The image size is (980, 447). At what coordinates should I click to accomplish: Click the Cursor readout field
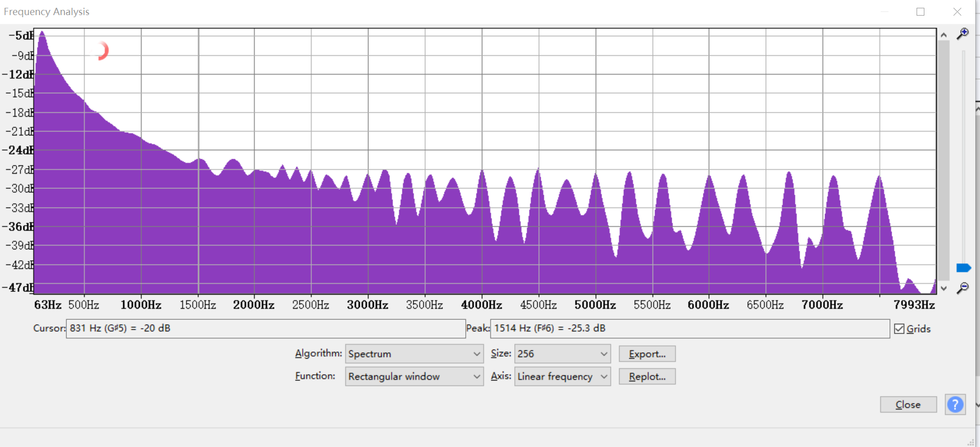tap(265, 328)
